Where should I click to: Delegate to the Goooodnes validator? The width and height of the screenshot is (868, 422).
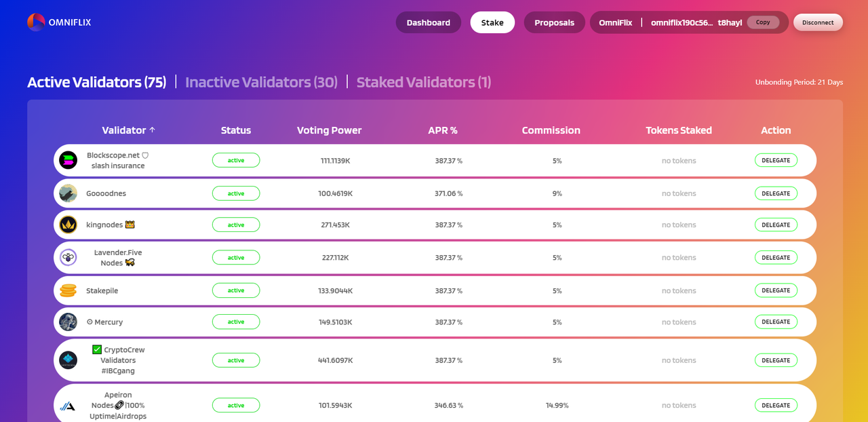(776, 193)
